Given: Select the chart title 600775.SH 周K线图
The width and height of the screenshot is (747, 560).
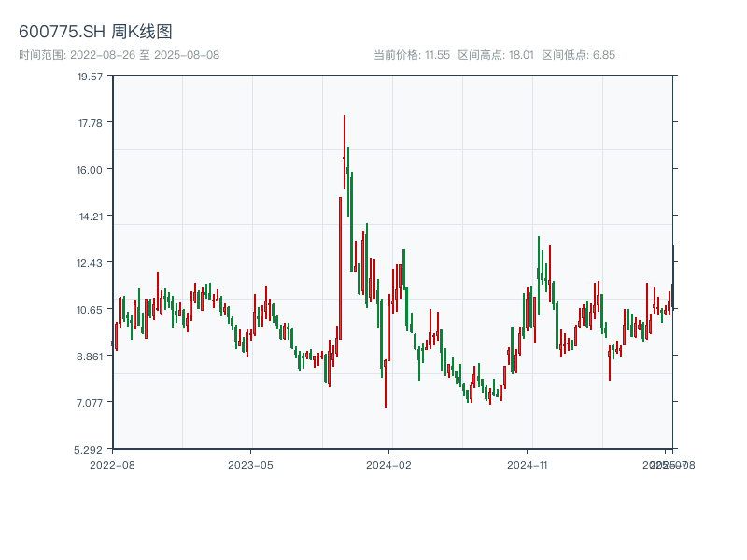Looking at the screenshot, I should (95, 32).
